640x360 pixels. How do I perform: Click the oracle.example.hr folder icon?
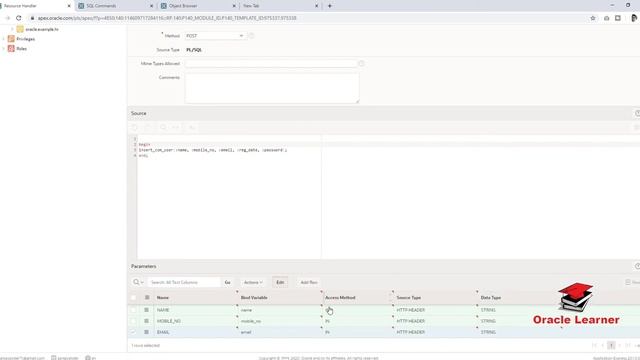tap(20, 29)
